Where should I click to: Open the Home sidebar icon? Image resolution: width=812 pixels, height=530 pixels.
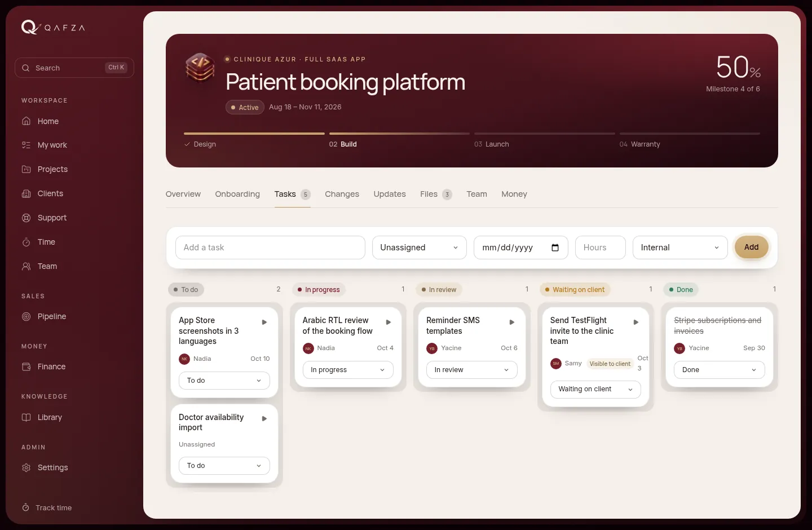point(26,121)
